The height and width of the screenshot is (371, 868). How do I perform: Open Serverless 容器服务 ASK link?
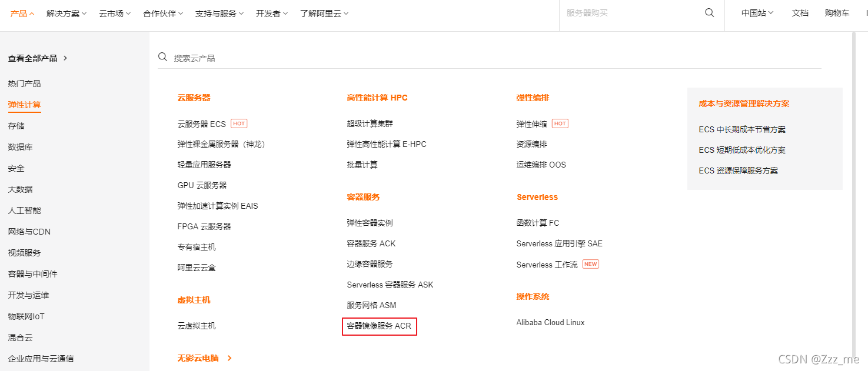tap(390, 285)
